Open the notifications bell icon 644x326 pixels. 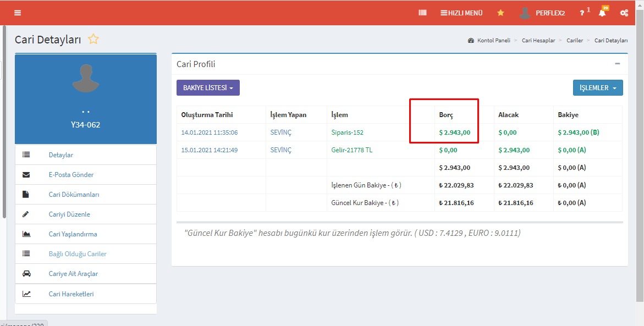602,13
